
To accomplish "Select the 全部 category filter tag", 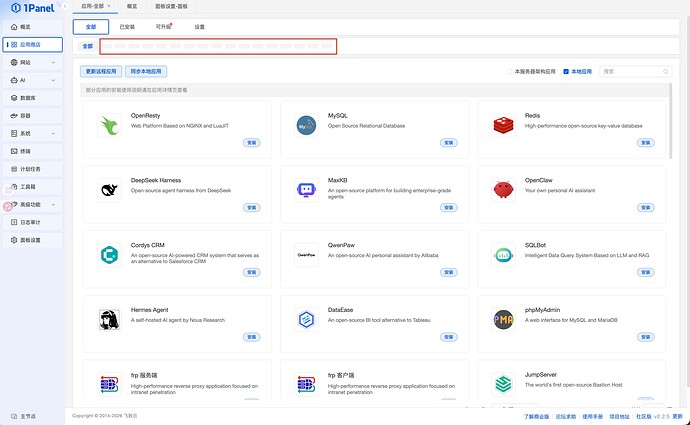I will pos(88,46).
